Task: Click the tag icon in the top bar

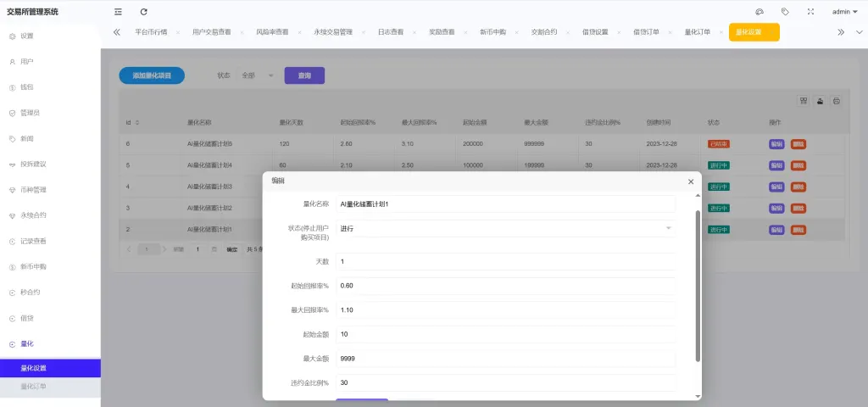Action: [x=785, y=12]
